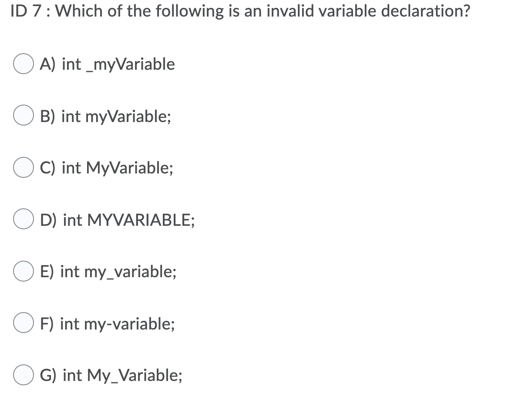
Task: Select radio button for option A
Action: click(x=24, y=64)
